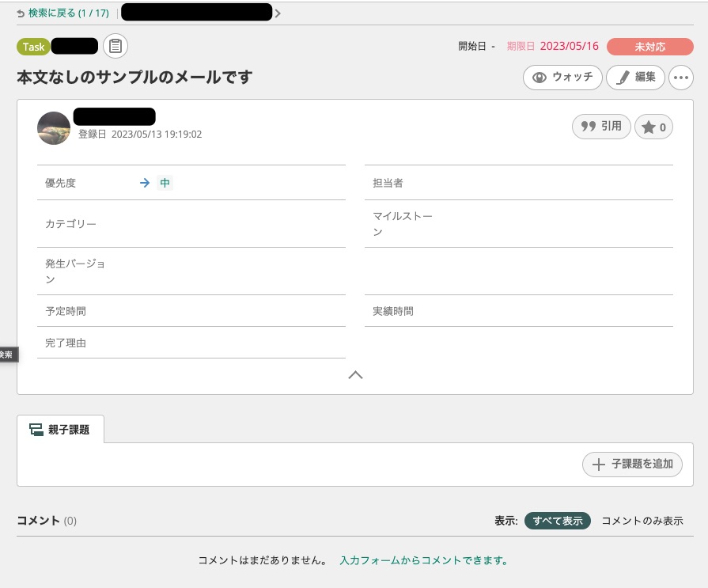
Task: Select the pencil icon on 編集 button
Action: (623, 77)
